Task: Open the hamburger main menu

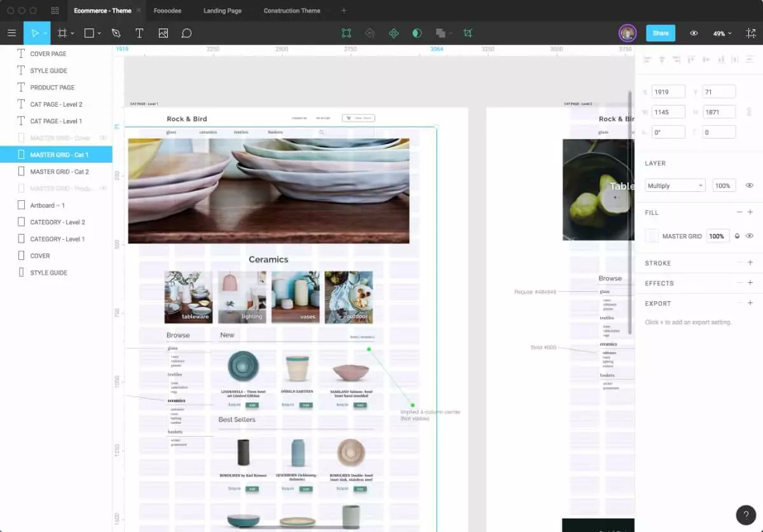Action: point(11,33)
